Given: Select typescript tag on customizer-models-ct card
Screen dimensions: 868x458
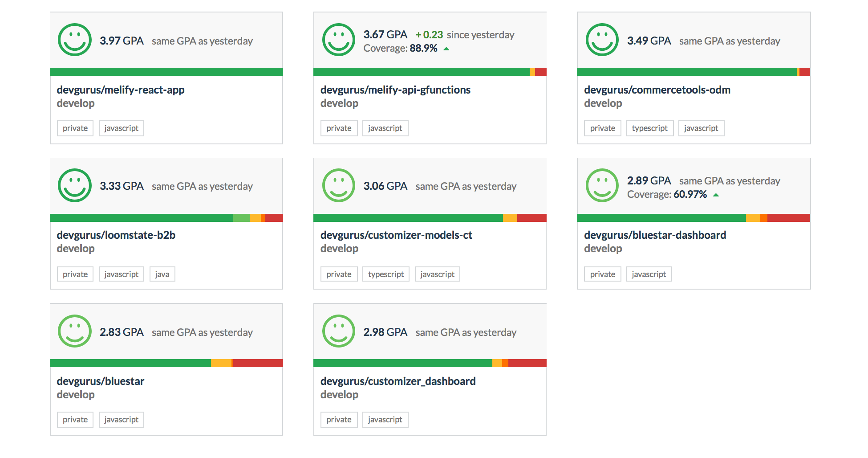Looking at the screenshot, I should [x=386, y=274].
